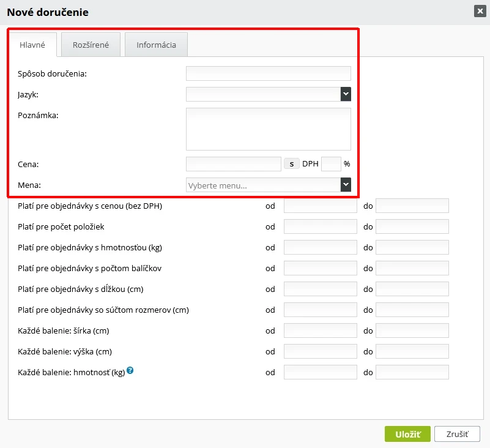Close the Nové doručenie dialog with X

click(480, 10)
